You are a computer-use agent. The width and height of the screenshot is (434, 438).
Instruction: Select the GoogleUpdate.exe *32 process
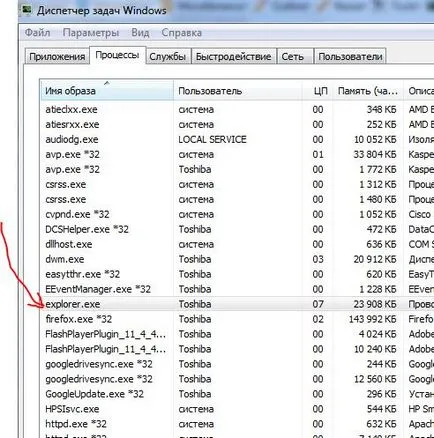click(237, 394)
